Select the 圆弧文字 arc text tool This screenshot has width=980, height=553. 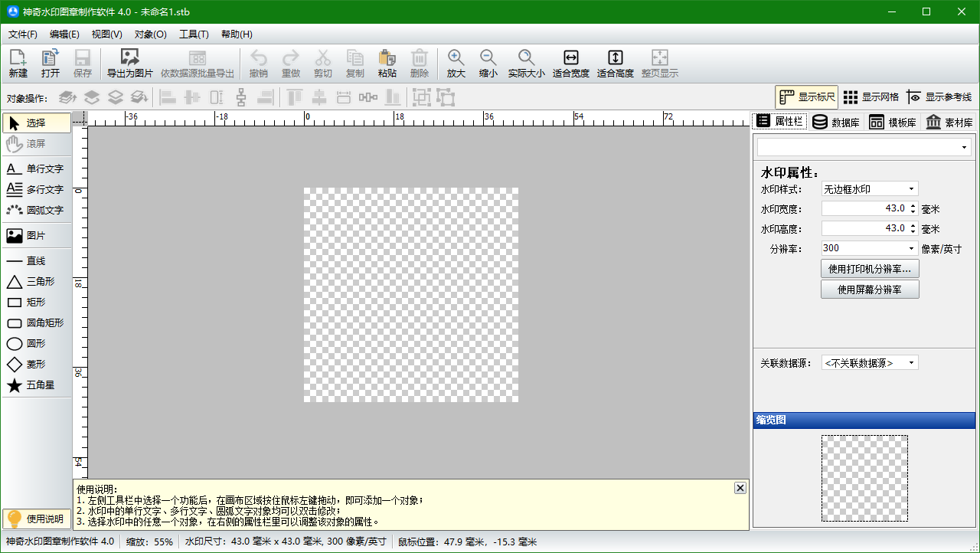tap(36, 210)
